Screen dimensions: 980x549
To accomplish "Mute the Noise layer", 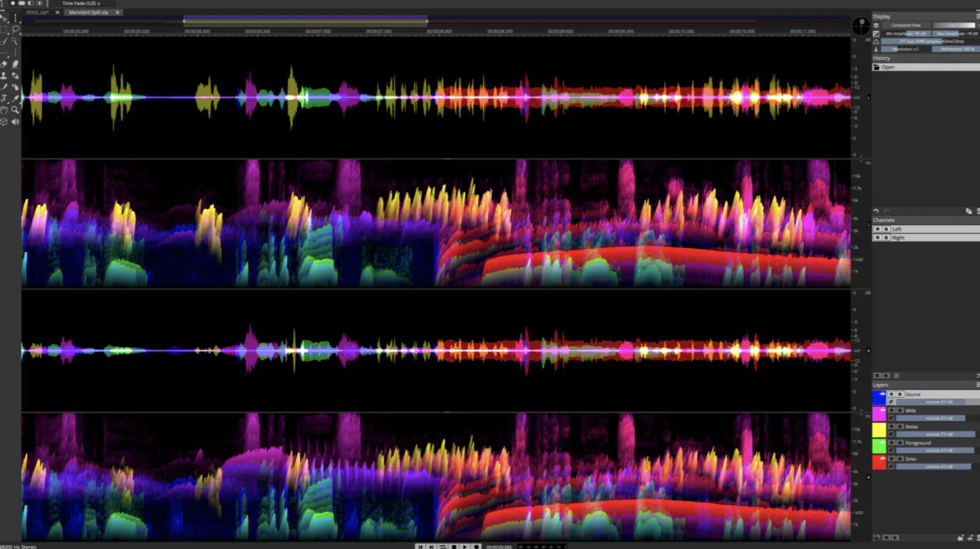I will tap(892, 427).
